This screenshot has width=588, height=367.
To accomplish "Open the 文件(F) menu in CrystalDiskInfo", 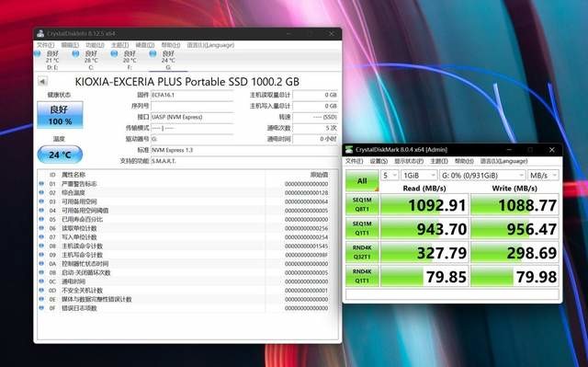I will click(45, 45).
